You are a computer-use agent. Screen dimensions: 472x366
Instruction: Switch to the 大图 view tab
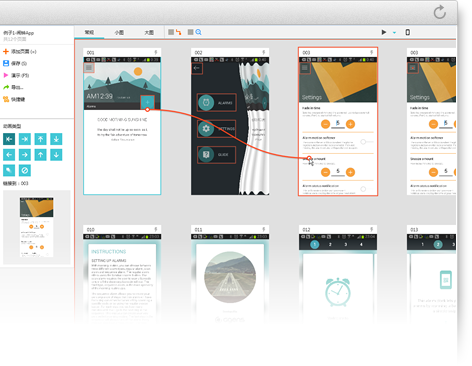pos(149,32)
